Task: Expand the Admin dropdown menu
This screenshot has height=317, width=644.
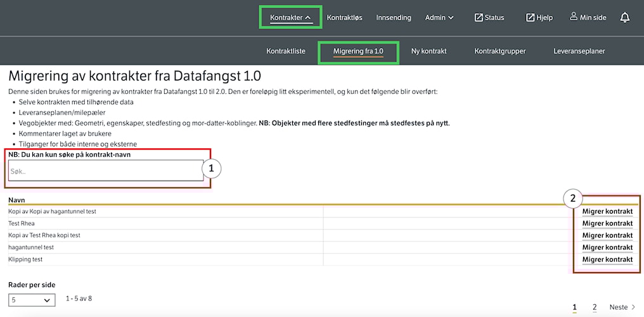Action: [439, 18]
